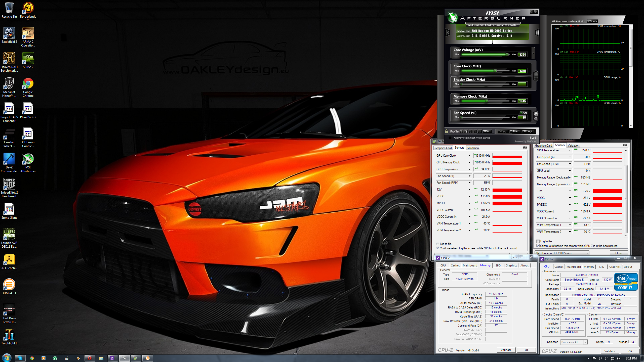Select profile slot 5 in Afterburner
Screen dimensions: 644x362
(480, 131)
